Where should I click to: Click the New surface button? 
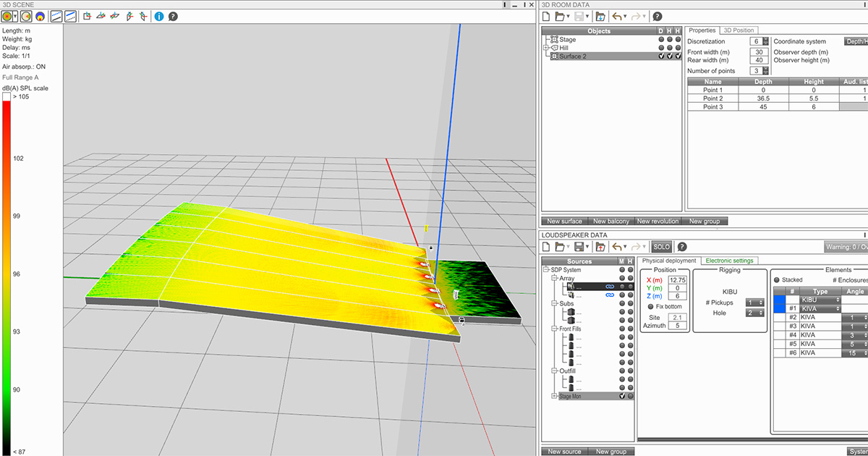coord(564,221)
